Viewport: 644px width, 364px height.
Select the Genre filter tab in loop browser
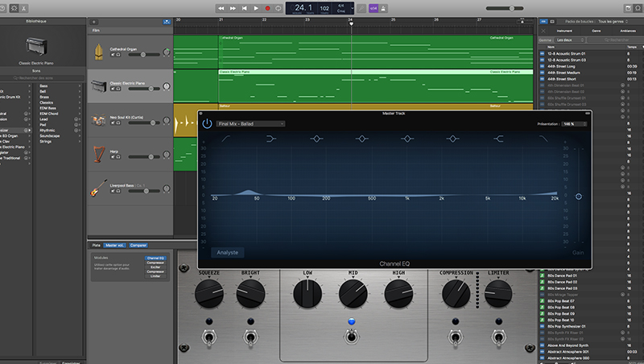coord(597,31)
